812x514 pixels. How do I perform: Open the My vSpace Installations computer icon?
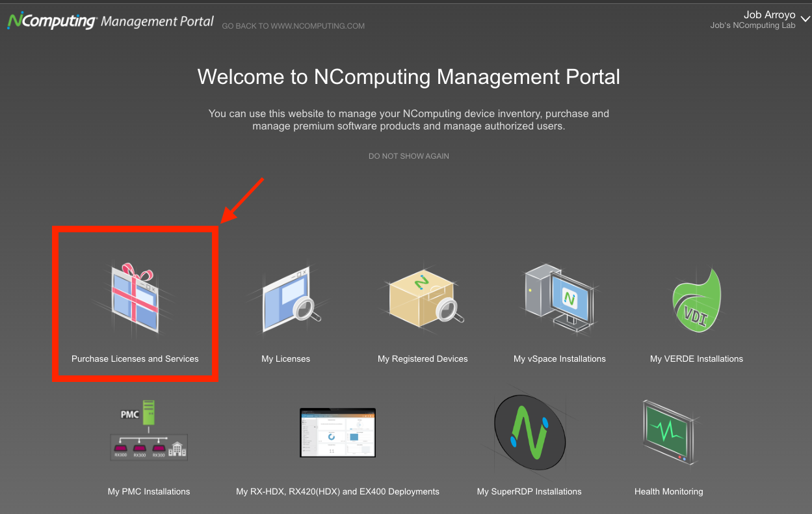click(x=560, y=298)
